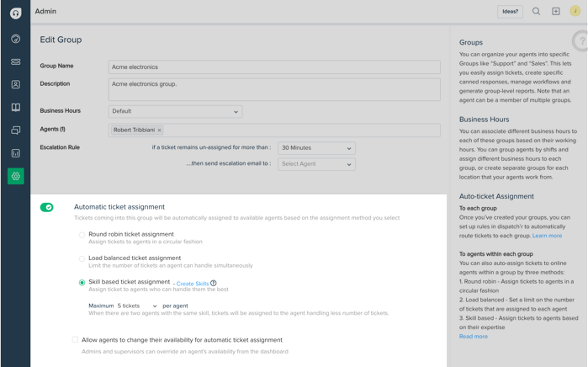Open the Solutions book icon in sidebar

tap(15, 108)
